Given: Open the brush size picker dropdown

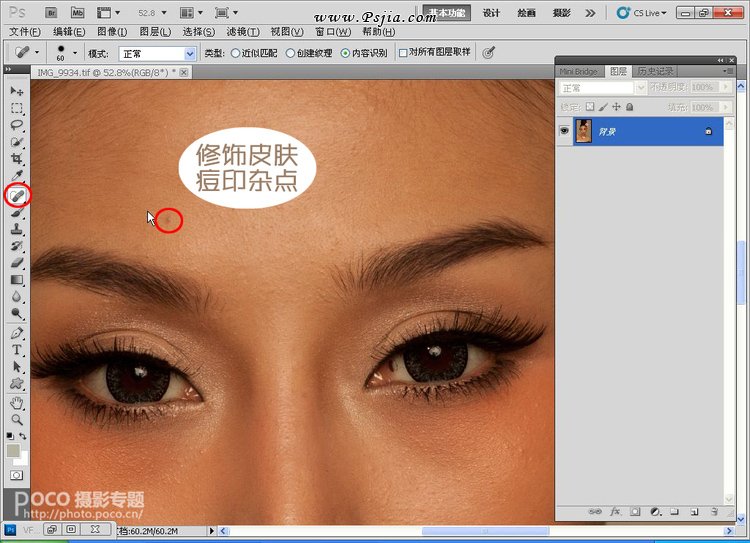Looking at the screenshot, I should [74, 53].
